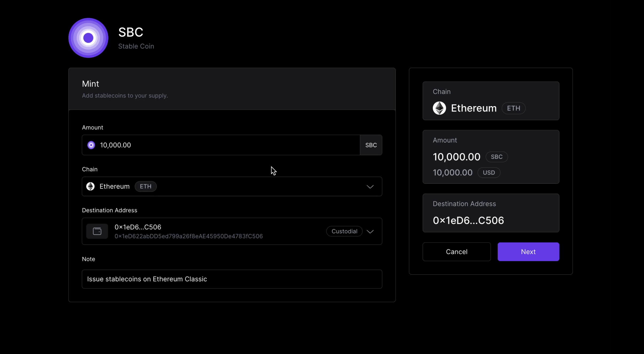Expand the Destination Address chevron
The image size is (644, 354).
(370, 232)
